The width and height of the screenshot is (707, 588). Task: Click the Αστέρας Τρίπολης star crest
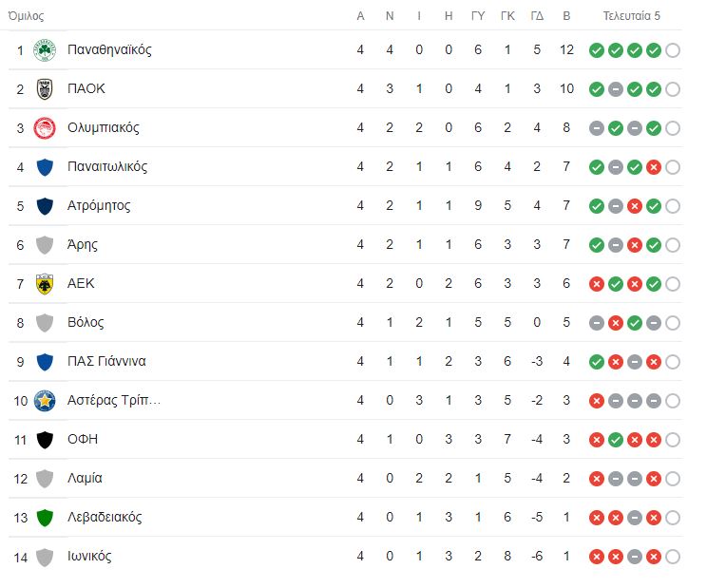click(45, 401)
